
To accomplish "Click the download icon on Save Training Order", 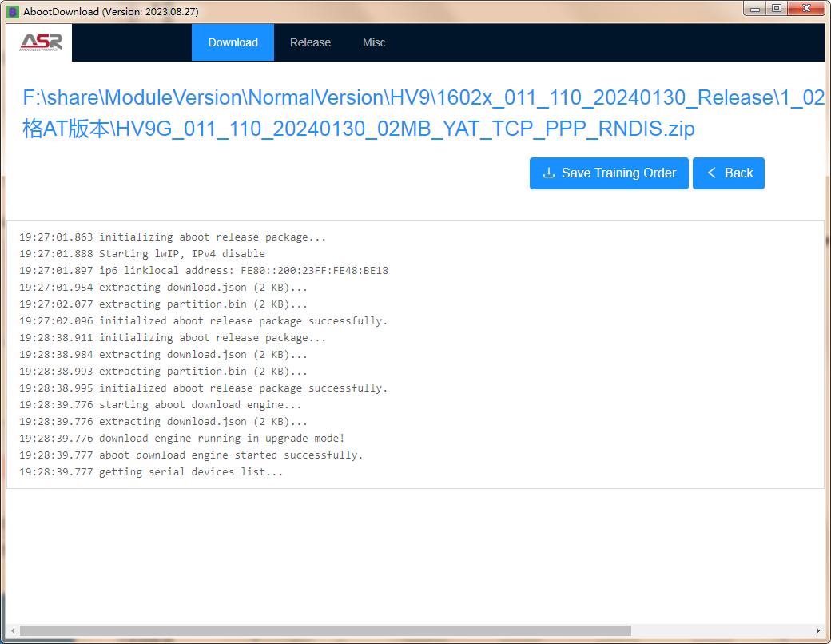I will pyautogui.click(x=548, y=173).
